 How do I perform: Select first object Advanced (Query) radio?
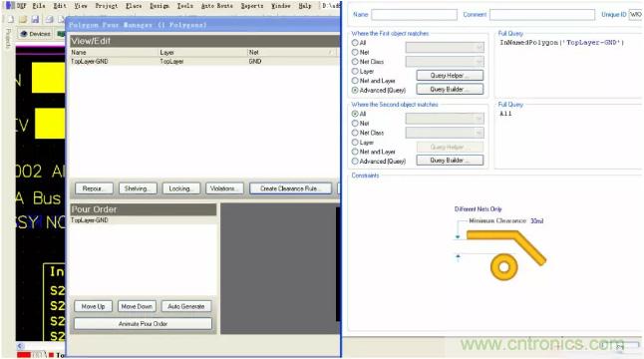coord(355,90)
